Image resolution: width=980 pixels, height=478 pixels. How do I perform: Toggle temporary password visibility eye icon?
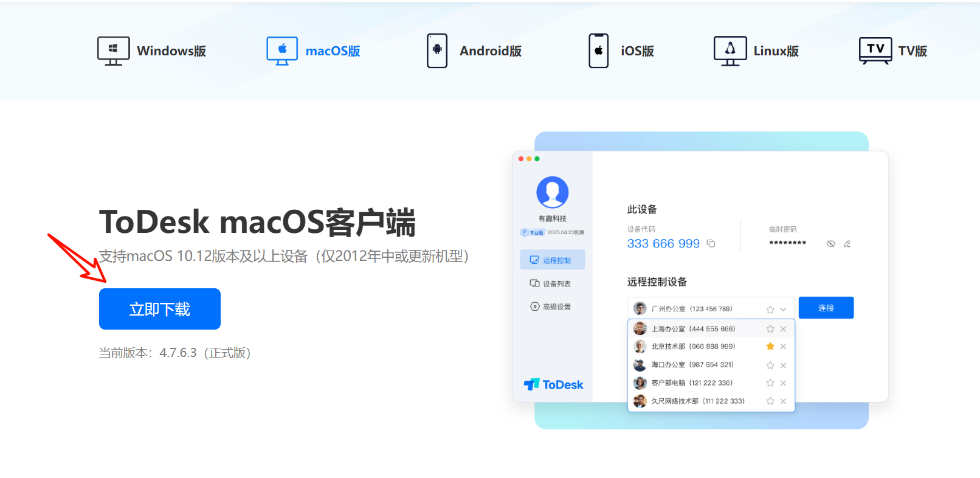coord(830,244)
